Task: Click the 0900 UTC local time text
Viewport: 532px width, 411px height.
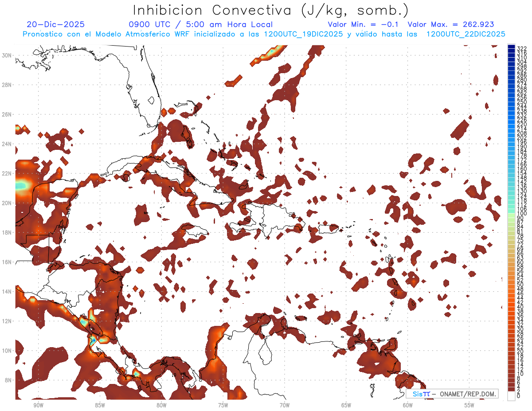Action: pos(200,24)
